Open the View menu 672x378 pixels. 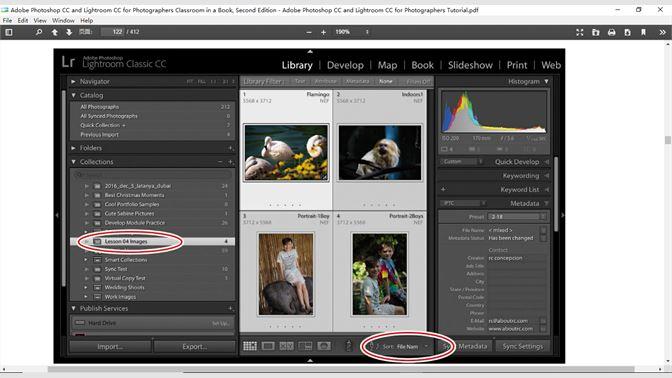pyautogui.click(x=40, y=20)
